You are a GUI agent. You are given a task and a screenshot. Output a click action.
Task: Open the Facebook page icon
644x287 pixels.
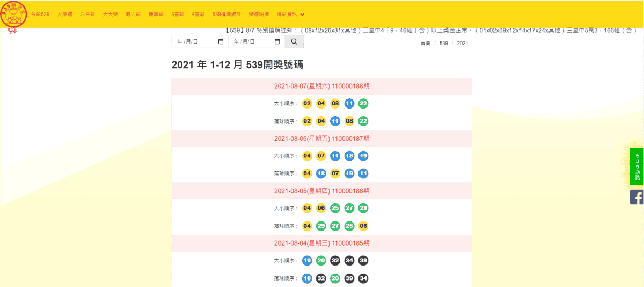point(637,197)
